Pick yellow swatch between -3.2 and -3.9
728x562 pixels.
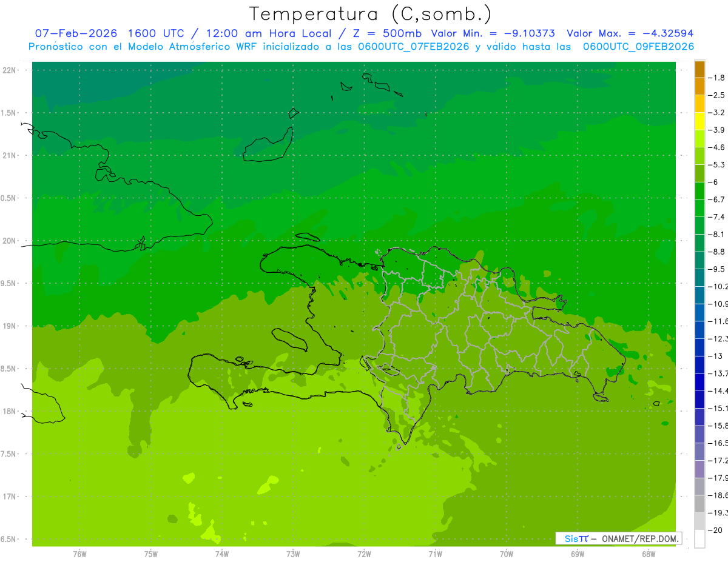coord(699,121)
